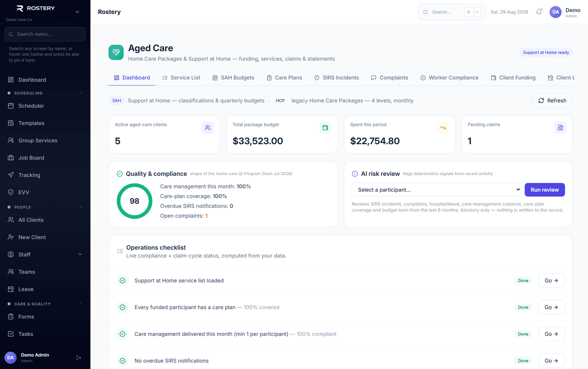
Task: Open notifications bell
Action: coord(539,12)
